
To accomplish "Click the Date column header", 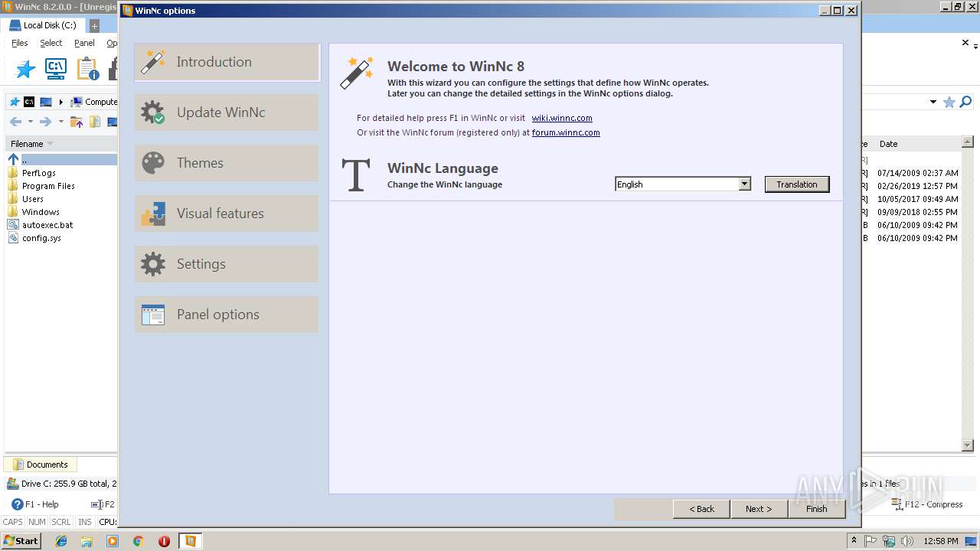I will (888, 144).
